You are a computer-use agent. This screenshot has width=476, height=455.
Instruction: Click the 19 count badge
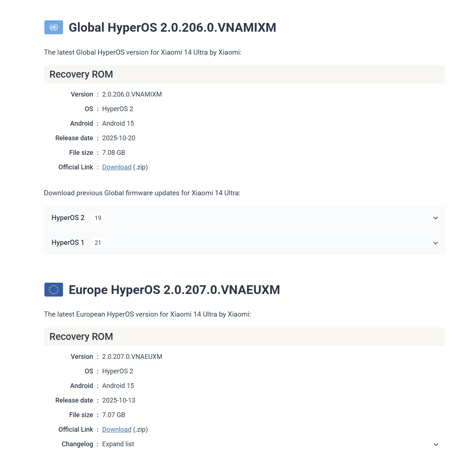tap(98, 218)
